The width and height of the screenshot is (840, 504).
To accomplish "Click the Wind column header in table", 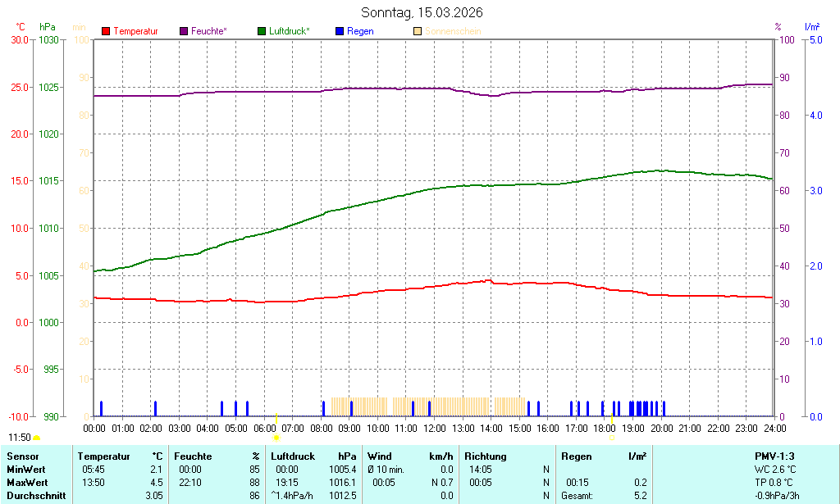I will coord(380,456).
